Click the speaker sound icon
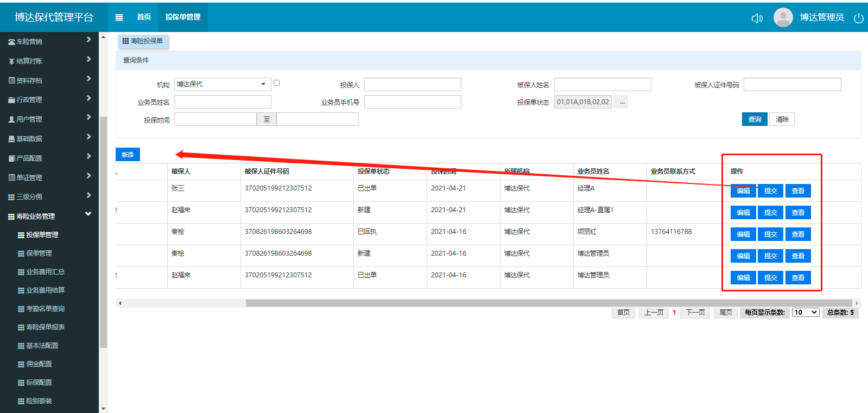 [757, 18]
